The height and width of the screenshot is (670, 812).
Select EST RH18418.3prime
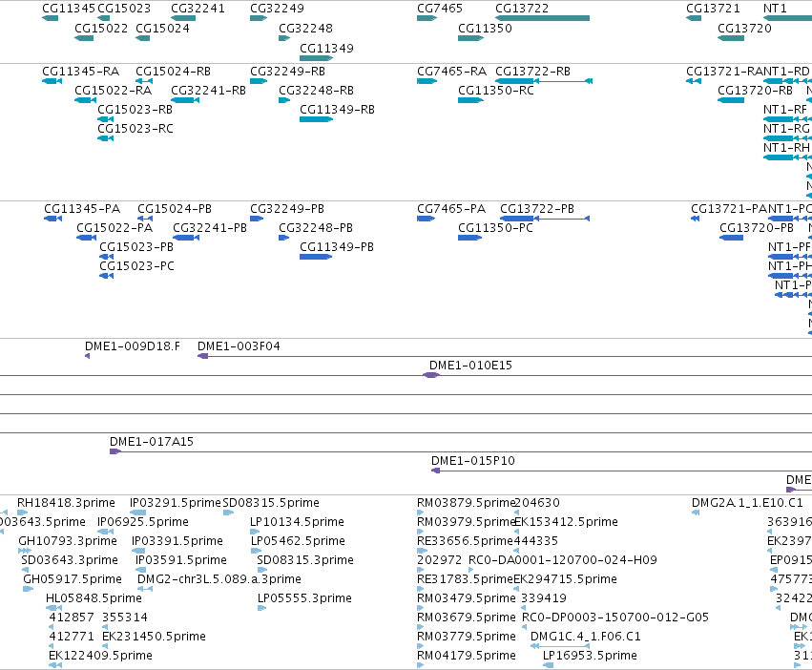66,502
